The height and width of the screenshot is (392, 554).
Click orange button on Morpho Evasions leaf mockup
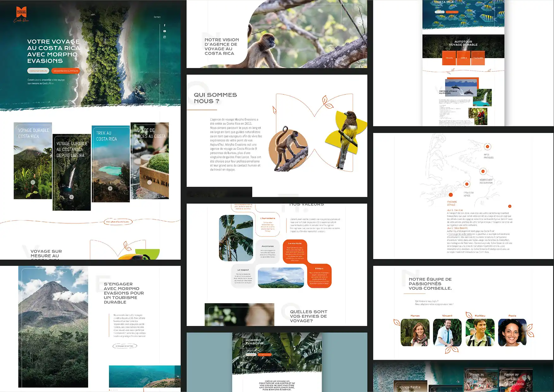pos(265,355)
